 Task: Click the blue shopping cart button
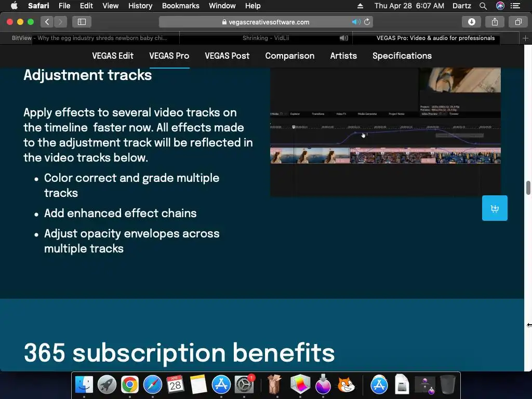coord(495,208)
